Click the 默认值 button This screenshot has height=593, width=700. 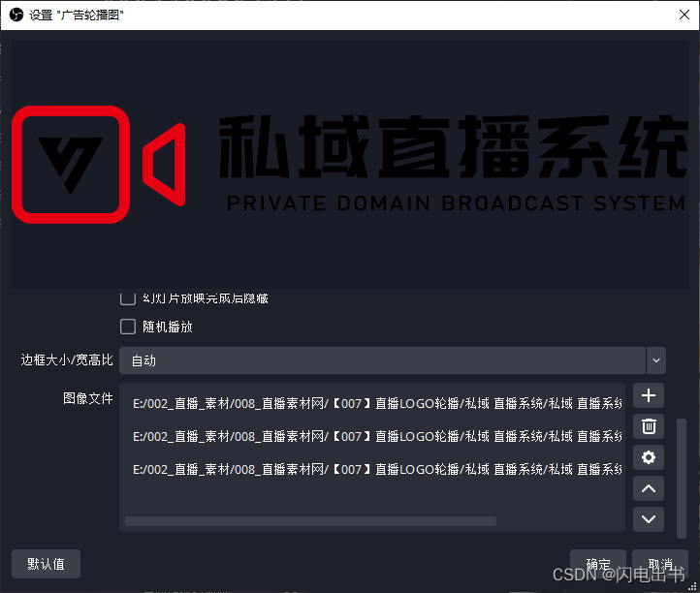(46, 564)
